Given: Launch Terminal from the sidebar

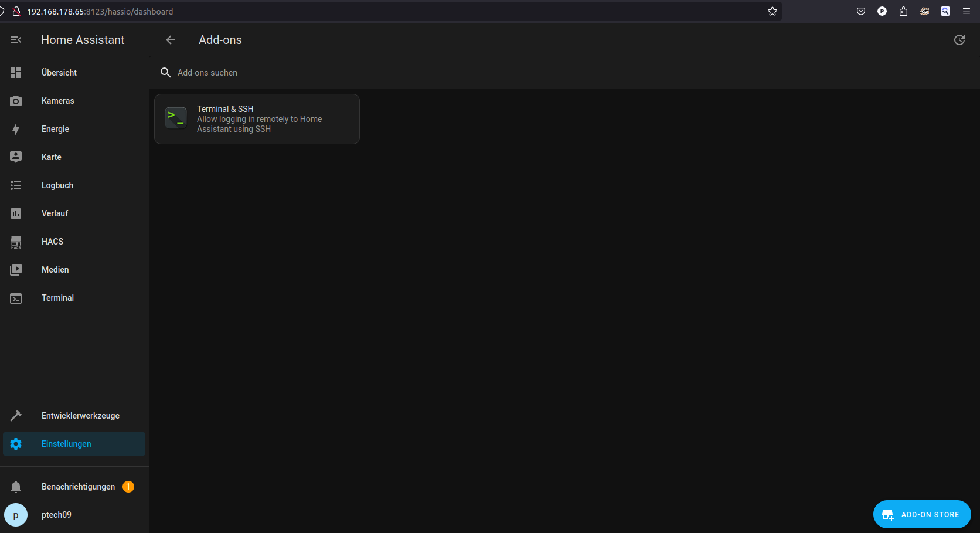Looking at the screenshot, I should click(57, 298).
